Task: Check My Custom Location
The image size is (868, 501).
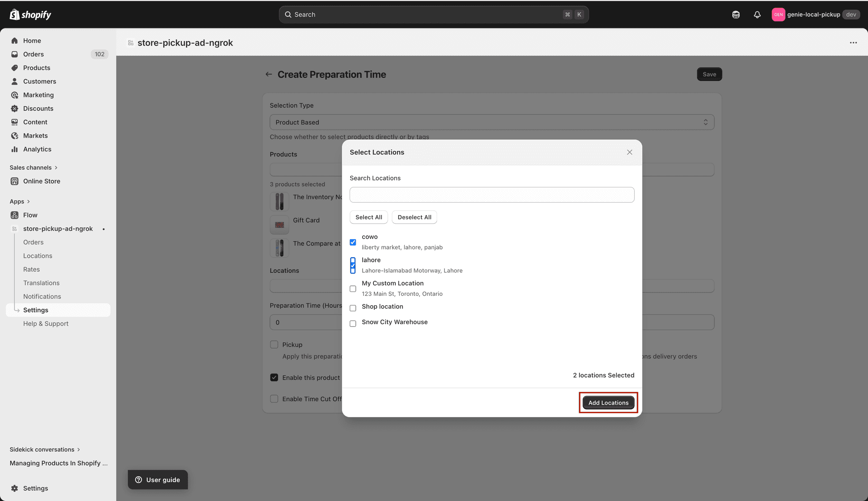Action: click(353, 288)
